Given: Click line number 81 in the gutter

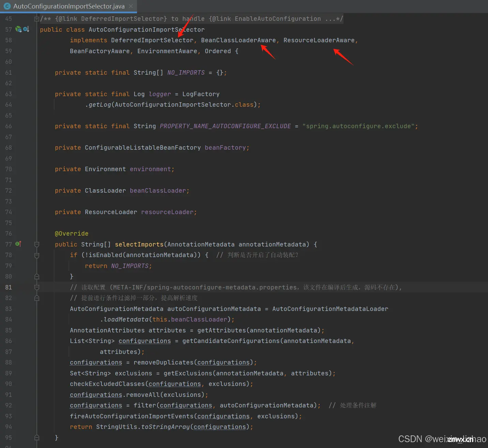Looking at the screenshot, I should [x=9, y=287].
